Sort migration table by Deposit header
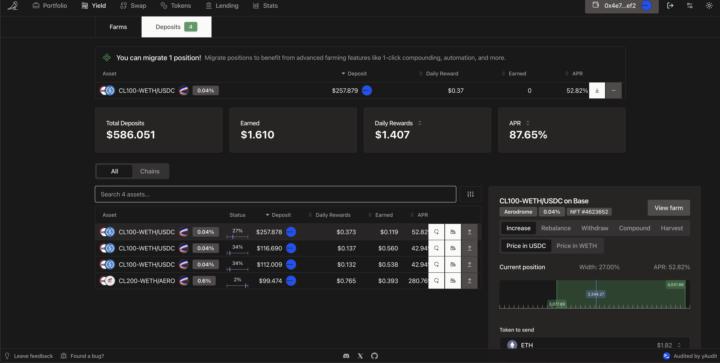This screenshot has width=720, height=363. tap(354, 73)
